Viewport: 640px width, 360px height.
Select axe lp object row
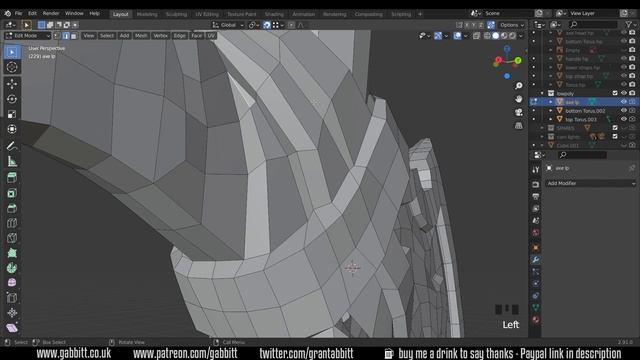583,102
